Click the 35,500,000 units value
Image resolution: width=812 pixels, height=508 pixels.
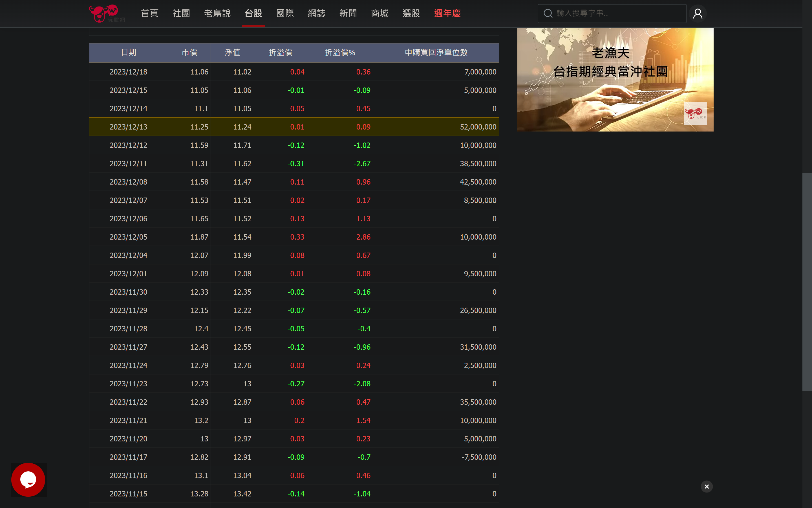pos(478,402)
